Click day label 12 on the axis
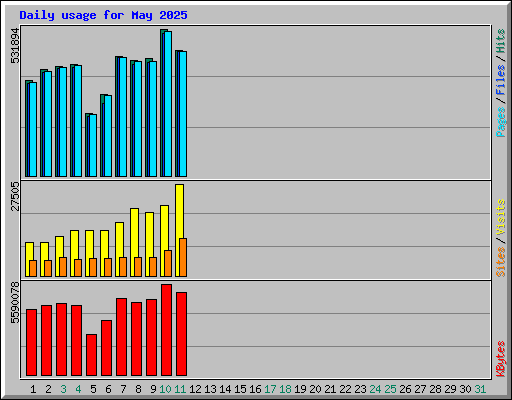This screenshot has width=512, height=400. [195, 389]
